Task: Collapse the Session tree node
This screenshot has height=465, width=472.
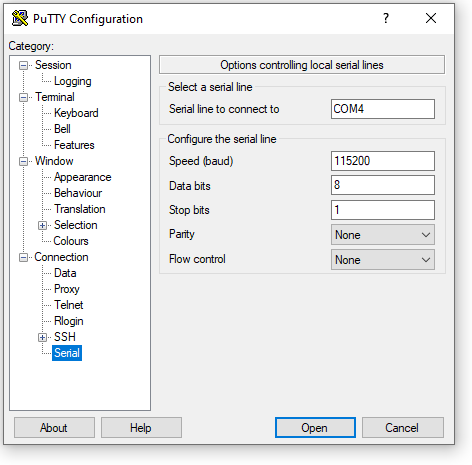Action: (23, 65)
